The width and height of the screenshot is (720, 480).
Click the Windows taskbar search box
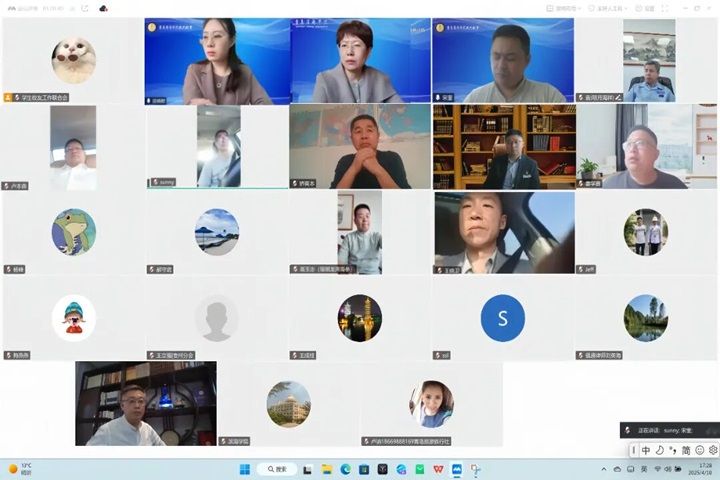click(x=276, y=469)
